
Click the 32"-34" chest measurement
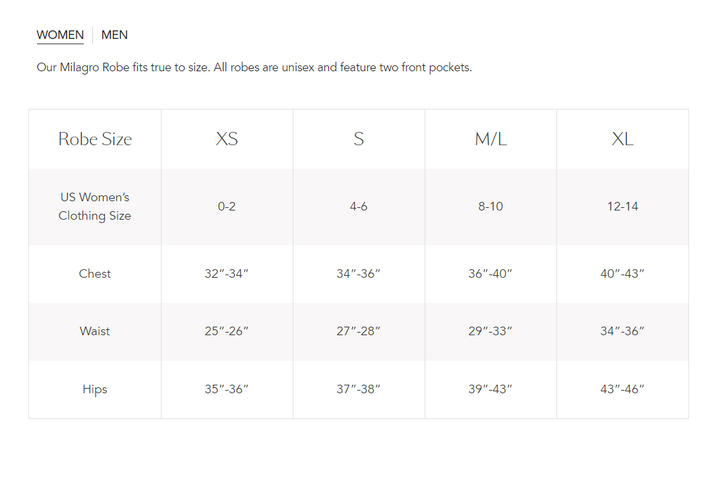point(227,273)
